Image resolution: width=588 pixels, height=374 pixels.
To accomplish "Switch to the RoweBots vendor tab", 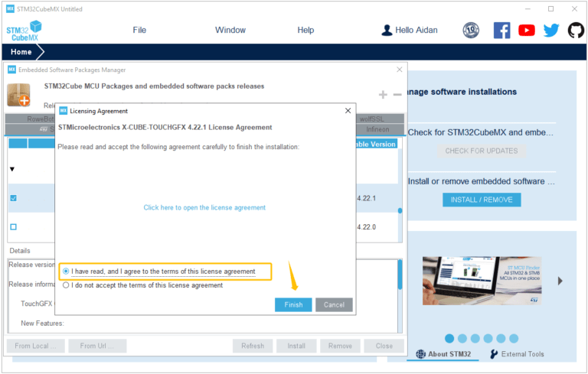I will tap(30, 119).
